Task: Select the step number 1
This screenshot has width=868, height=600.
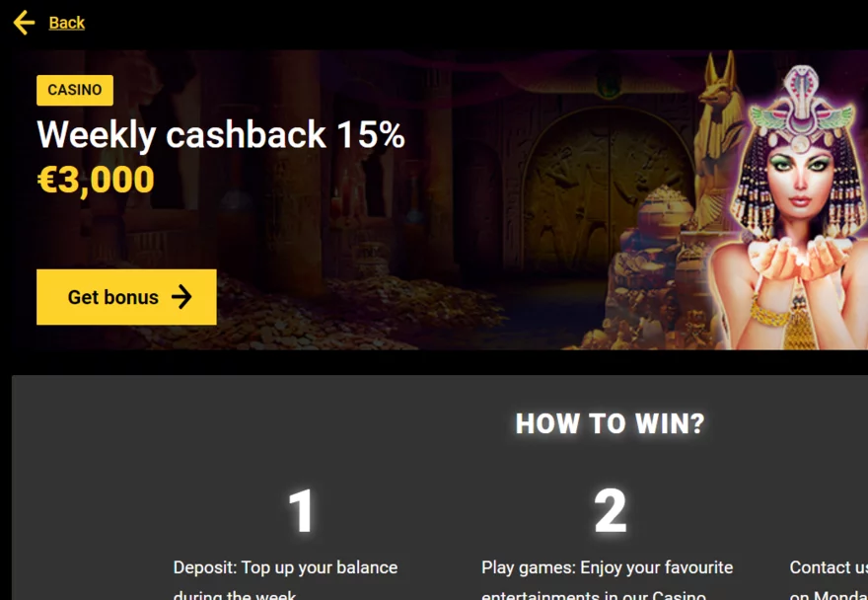Action: tap(302, 511)
